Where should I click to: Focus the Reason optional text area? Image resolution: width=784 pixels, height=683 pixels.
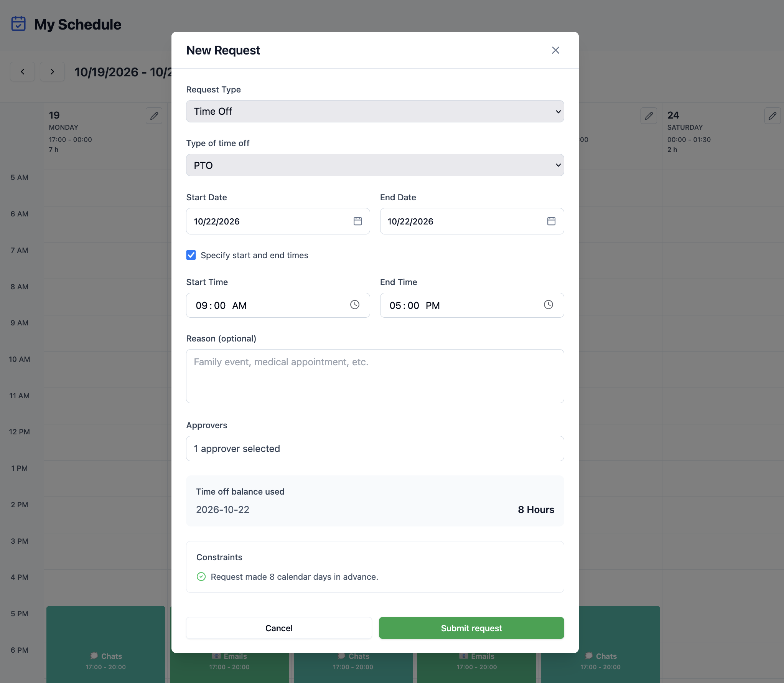(375, 376)
